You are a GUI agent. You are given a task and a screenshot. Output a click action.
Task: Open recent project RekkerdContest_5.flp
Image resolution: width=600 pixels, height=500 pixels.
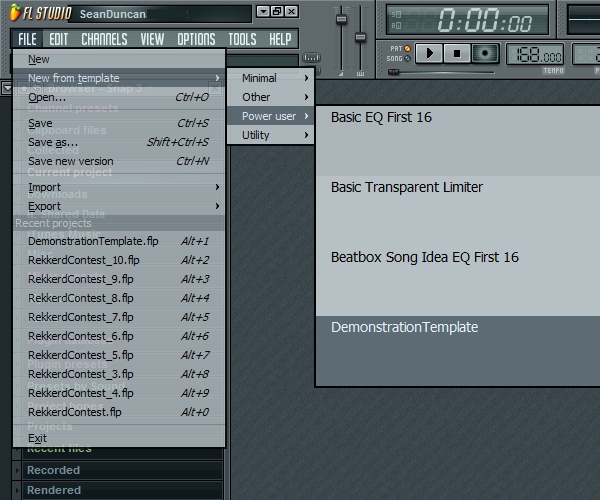tap(119, 355)
